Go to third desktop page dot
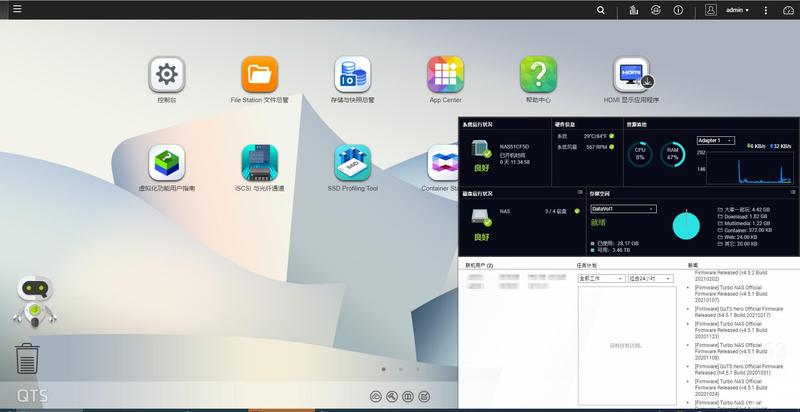This screenshot has width=800, height=412. coord(417,369)
